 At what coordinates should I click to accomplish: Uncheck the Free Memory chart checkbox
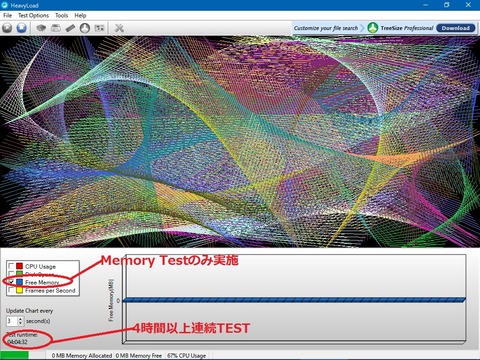click(11, 282)
